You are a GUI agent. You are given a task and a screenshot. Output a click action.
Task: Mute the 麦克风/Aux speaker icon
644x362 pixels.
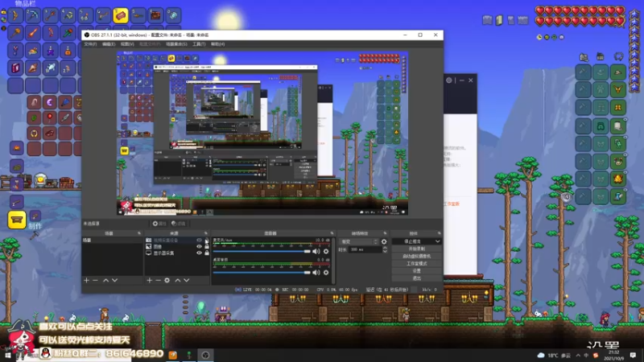[x=316, y=251]
